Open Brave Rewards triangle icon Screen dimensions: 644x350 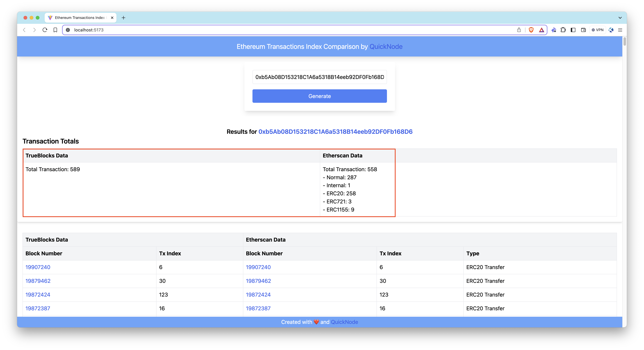[x=541, y=30]
